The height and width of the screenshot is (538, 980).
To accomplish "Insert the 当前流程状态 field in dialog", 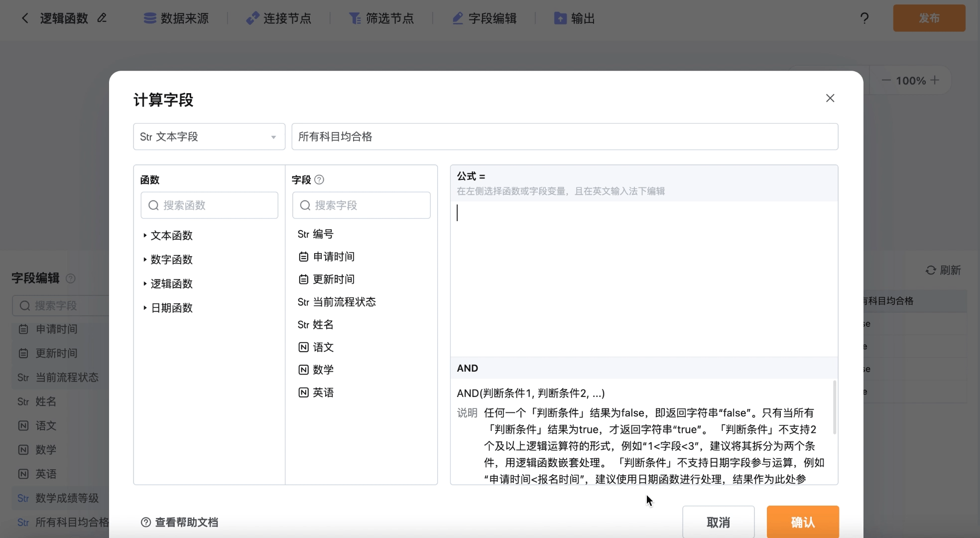I will pyautogui.click(x=337, y=302).
